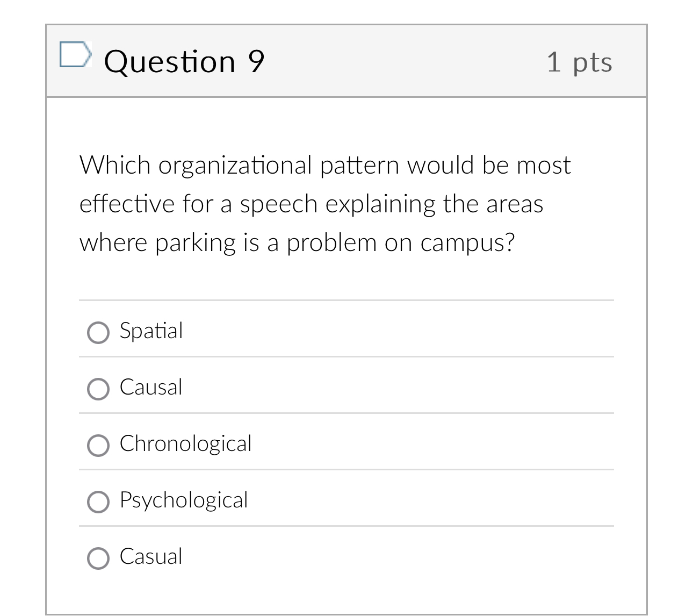The height and width of the screenshot is (616, 693).
Task: Click the Spatial answer label
Action: 151,331
